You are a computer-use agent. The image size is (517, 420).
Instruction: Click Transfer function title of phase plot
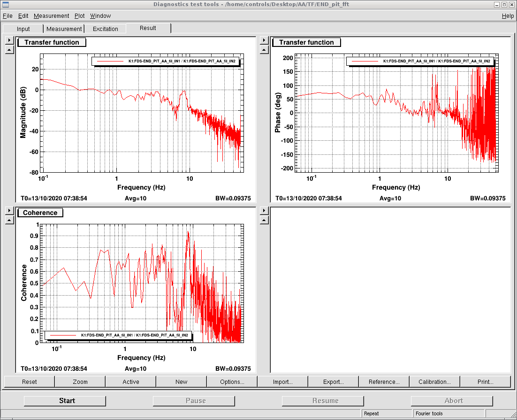[306, 42]
